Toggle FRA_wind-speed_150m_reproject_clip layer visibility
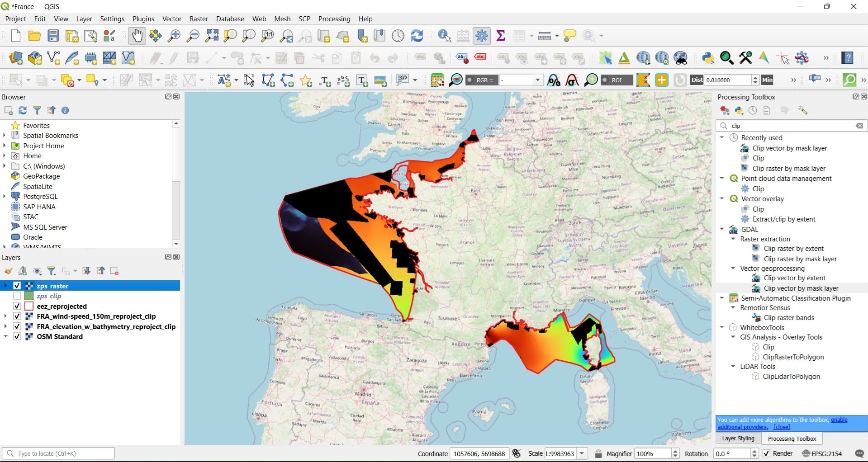 click(x=17, y=316)
